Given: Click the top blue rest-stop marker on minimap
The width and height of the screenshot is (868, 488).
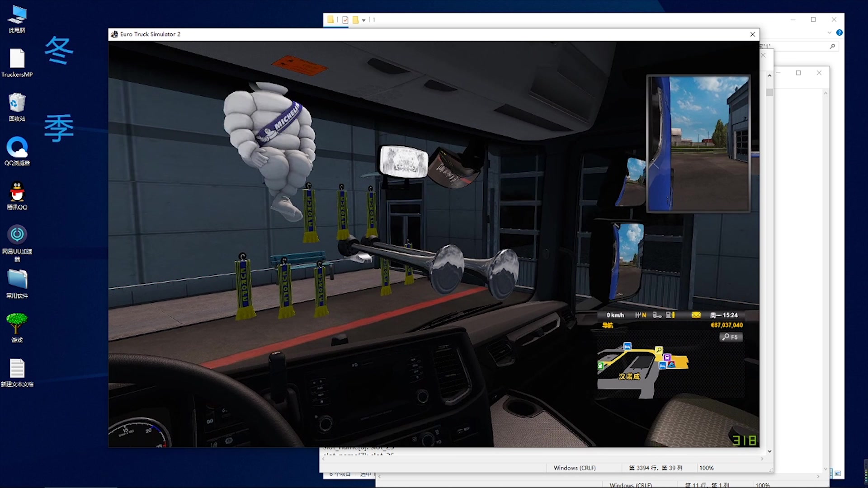Looking at the screenshot, I should click(627, 346).
